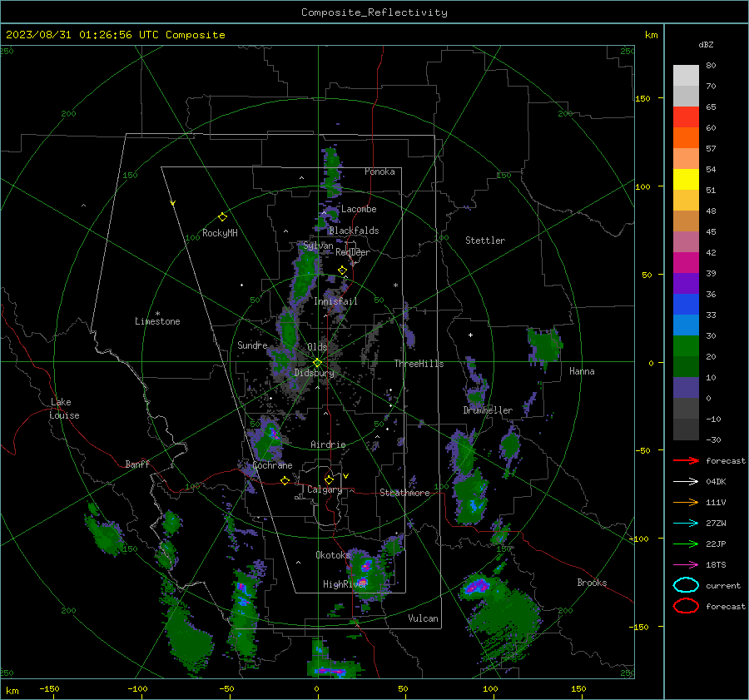Click the red forecast ellipse icon
The image size is (749, 700).
tap(686, 606)
